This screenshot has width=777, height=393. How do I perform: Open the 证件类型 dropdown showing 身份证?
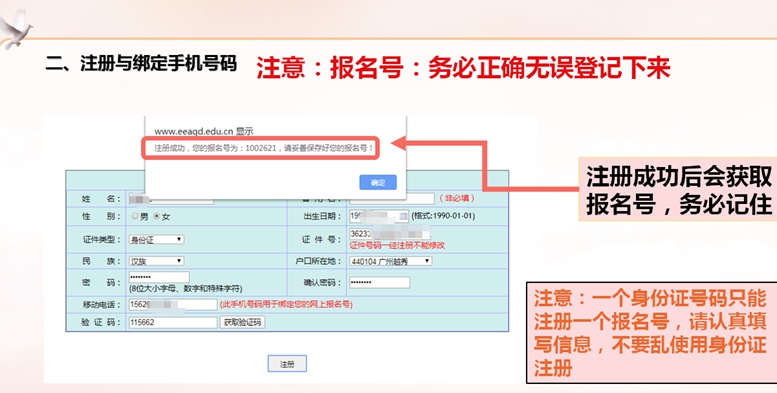[x=157, y=239]
